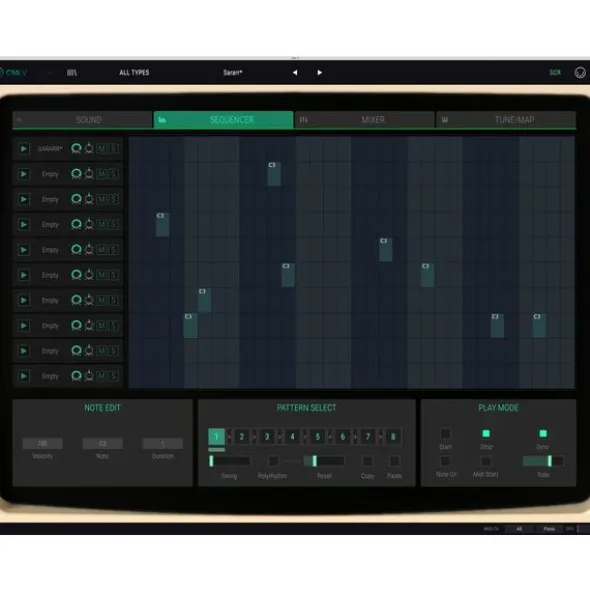Click the loop icon on the last track row

[x=76, y=376]
